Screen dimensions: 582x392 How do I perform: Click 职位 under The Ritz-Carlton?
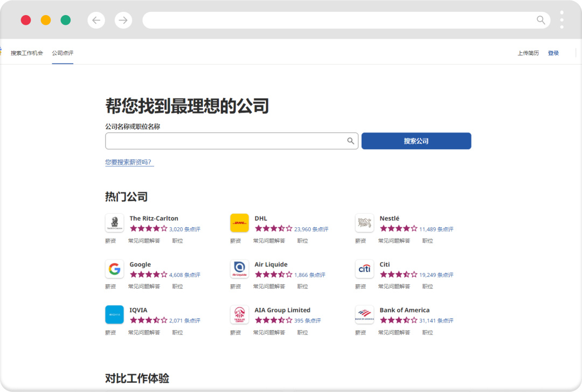pos(177,241)
